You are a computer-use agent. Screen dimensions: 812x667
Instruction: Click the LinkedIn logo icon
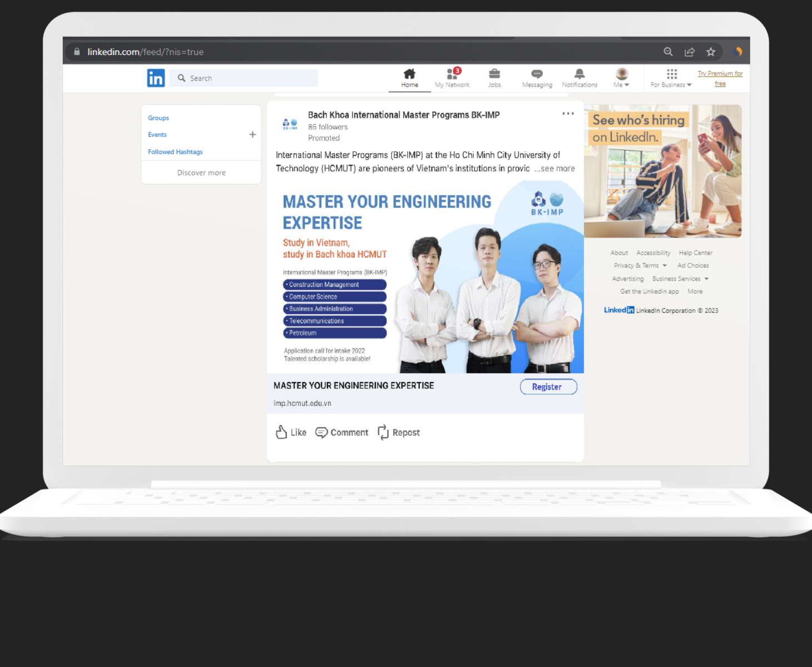coord(156,78)
